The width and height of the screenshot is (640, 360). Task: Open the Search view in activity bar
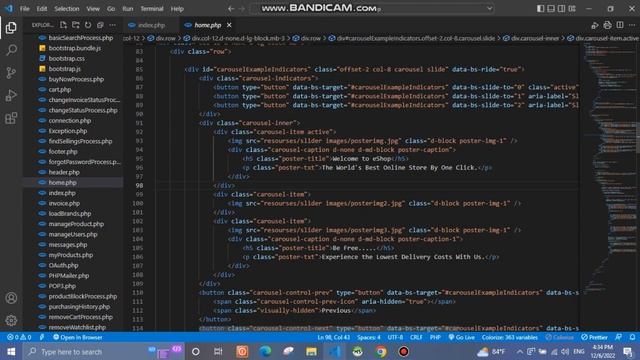coord(11,50)
